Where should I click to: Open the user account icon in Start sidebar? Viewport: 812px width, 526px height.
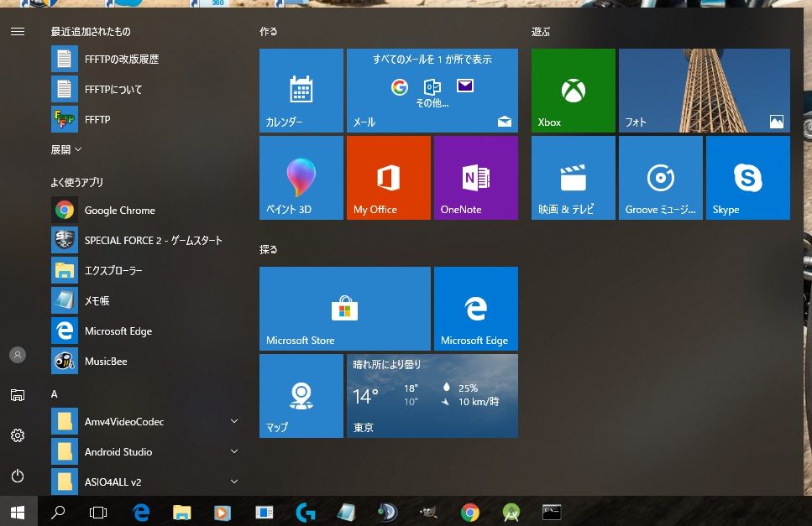(18, 355)
